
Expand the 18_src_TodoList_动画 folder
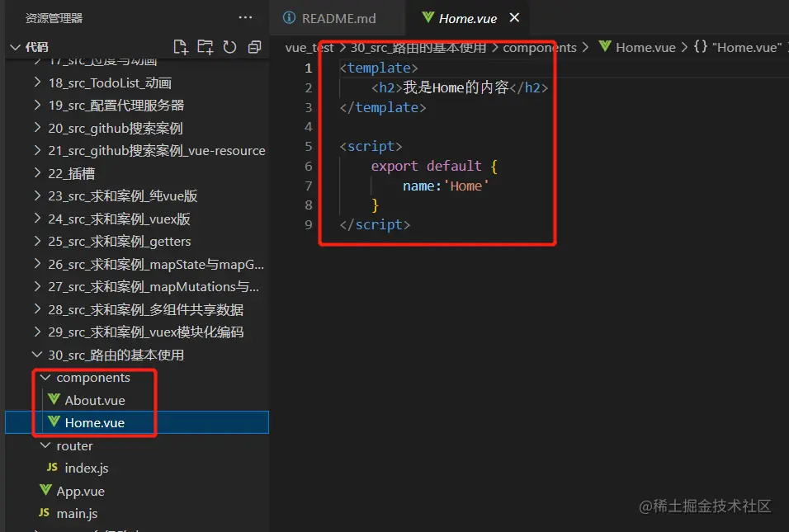coord(137,83)
